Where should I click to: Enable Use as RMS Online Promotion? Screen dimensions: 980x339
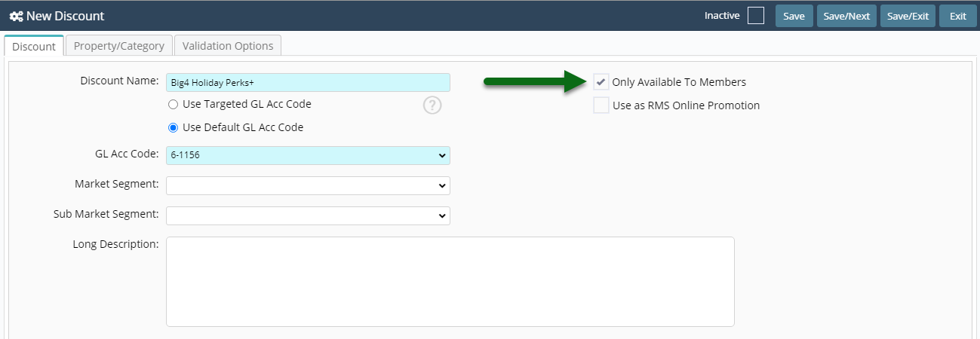click(x=601, y=105)
